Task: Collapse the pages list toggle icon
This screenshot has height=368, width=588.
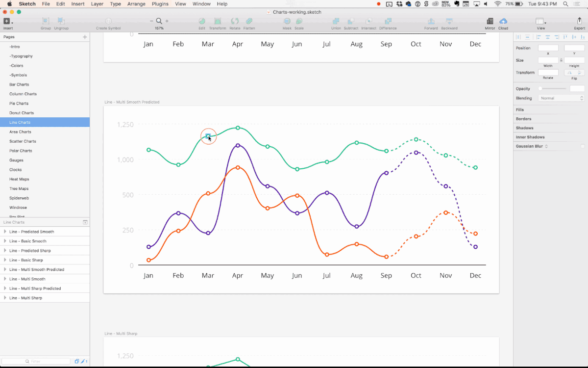Action: coord(85,222)
